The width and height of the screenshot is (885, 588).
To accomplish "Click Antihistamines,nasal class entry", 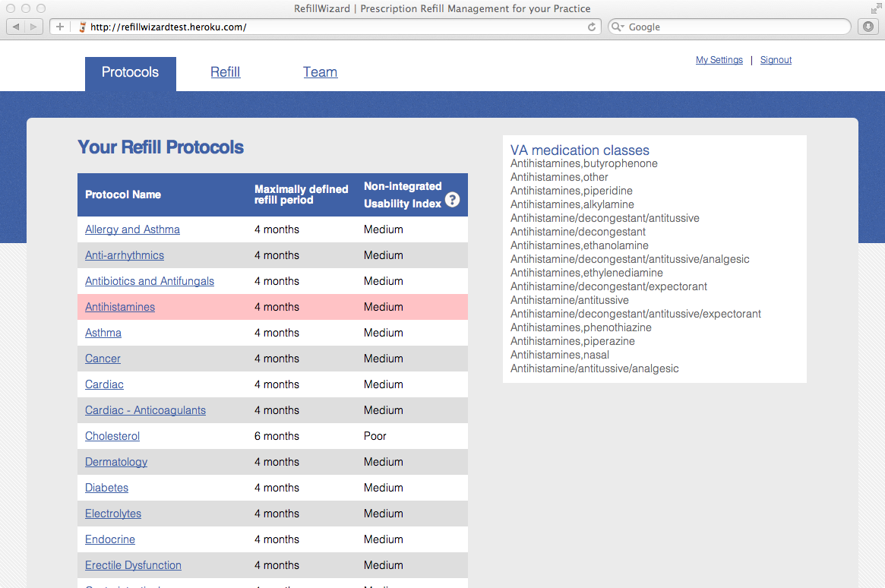I will [x=560, y=355].
